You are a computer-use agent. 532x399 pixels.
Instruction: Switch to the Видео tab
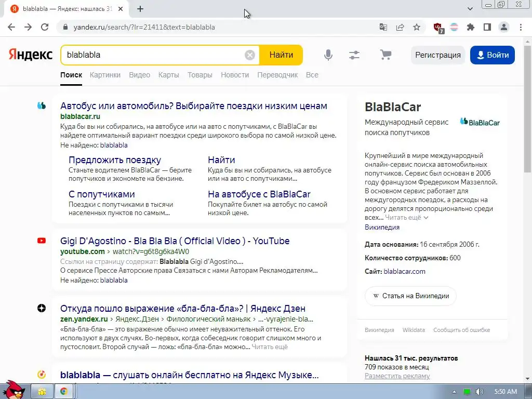pyautogui.click(x=139, y=75)
